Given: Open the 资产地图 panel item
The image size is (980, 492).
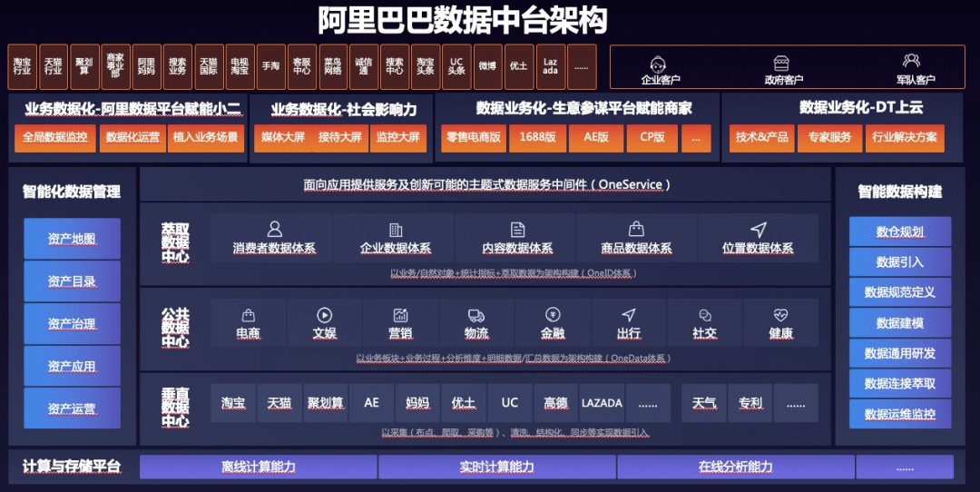Looking at the screenshot, I should pos(72,239).
